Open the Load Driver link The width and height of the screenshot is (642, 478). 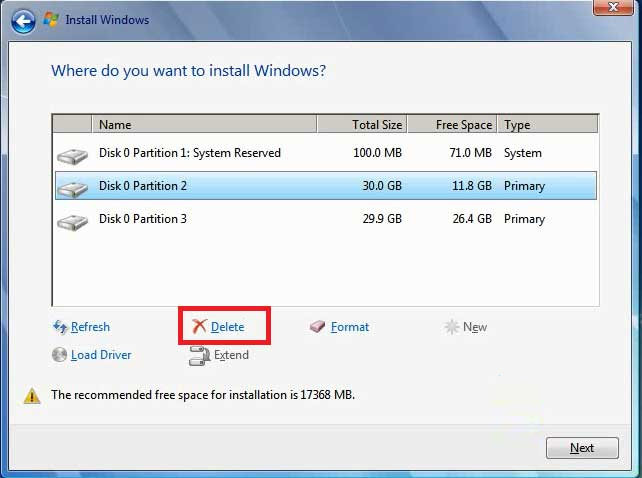click(101, 355)
